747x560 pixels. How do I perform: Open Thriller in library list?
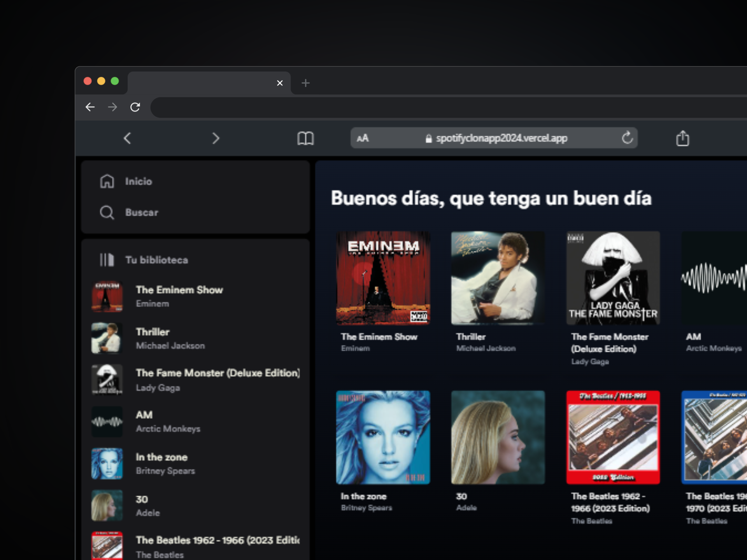coord(195,338)
